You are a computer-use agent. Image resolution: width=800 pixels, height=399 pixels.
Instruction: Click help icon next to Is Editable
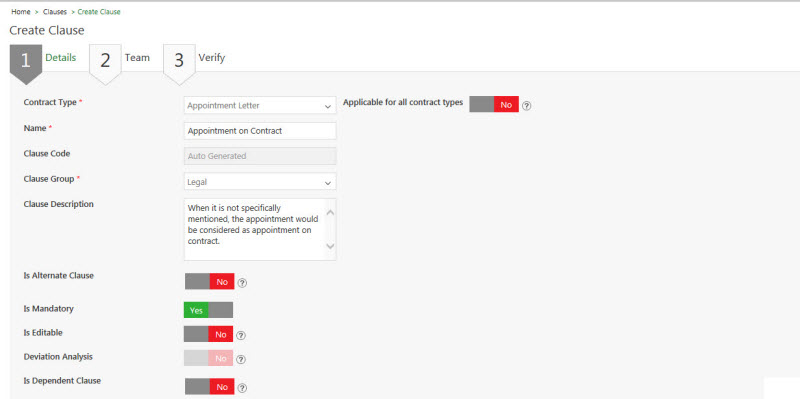[x=241, y=335]
